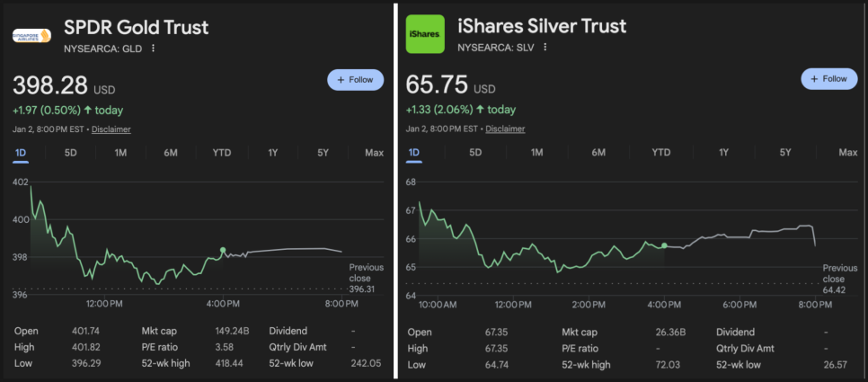
Task: Switch GLD chart to Max range
Action: [374, 153]
